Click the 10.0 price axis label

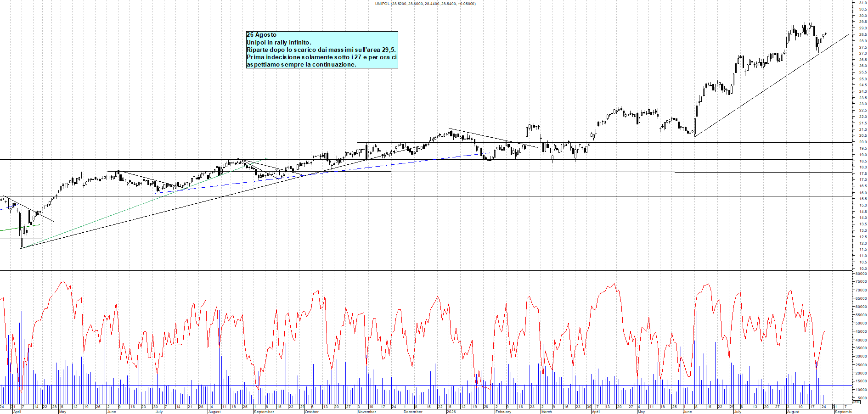tap(862, 269)
